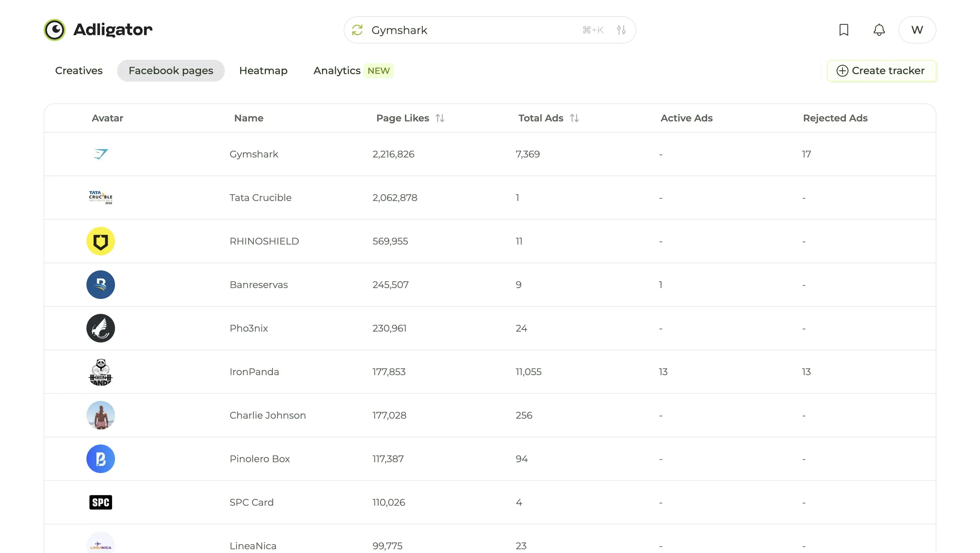The image size is (980, 553).
Task: Open the IronPanda page name
Action: (x=254, y=372)
